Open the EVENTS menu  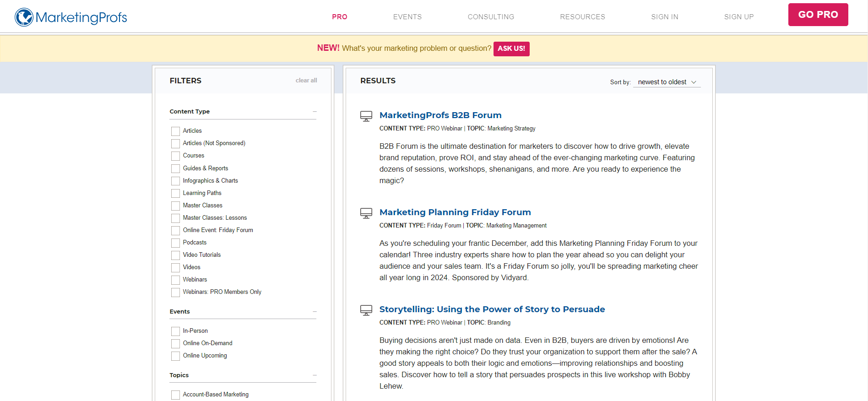click(407, 17)
